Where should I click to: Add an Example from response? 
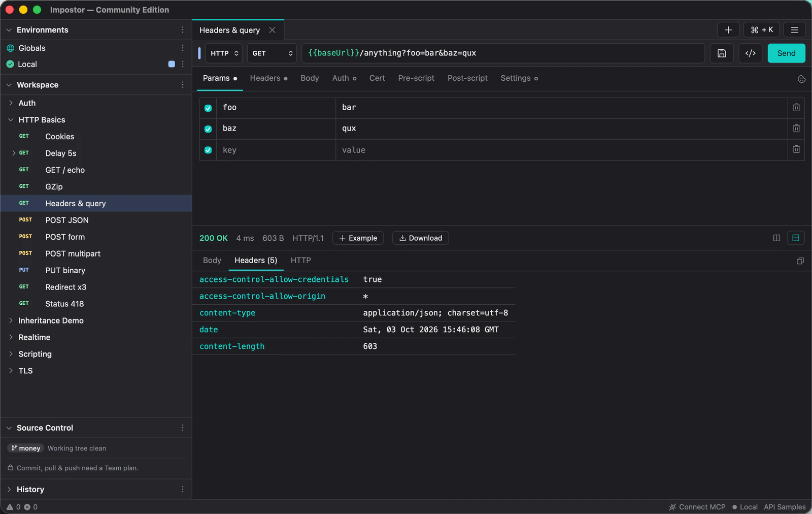(358, 238)
